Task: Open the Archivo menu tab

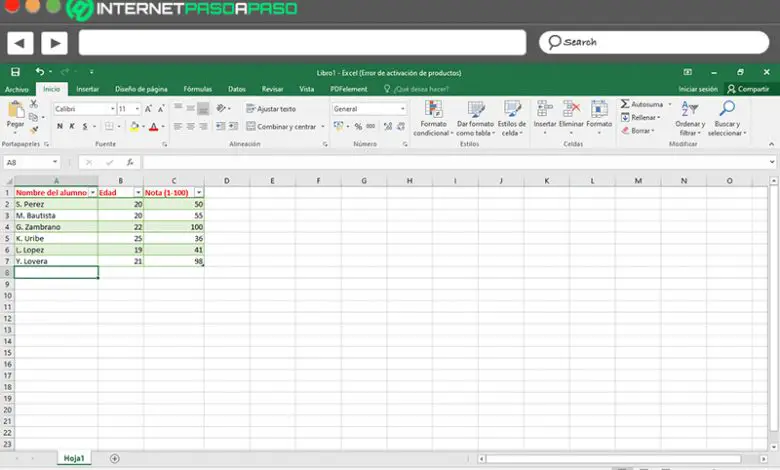Action: click(17, 89)
